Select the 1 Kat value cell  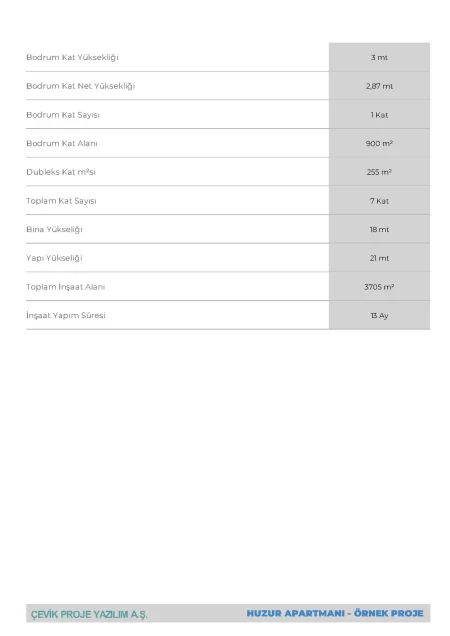[x=379, y=115]
